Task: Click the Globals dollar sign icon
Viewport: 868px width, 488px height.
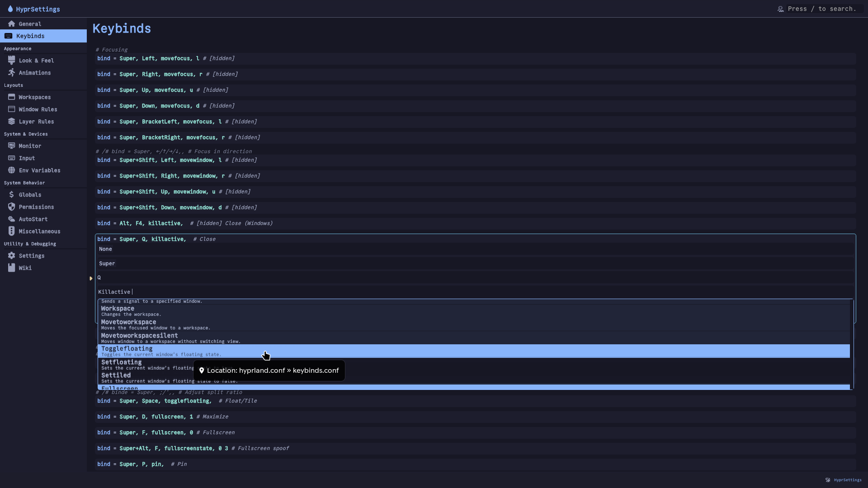Action: [12, 194]
